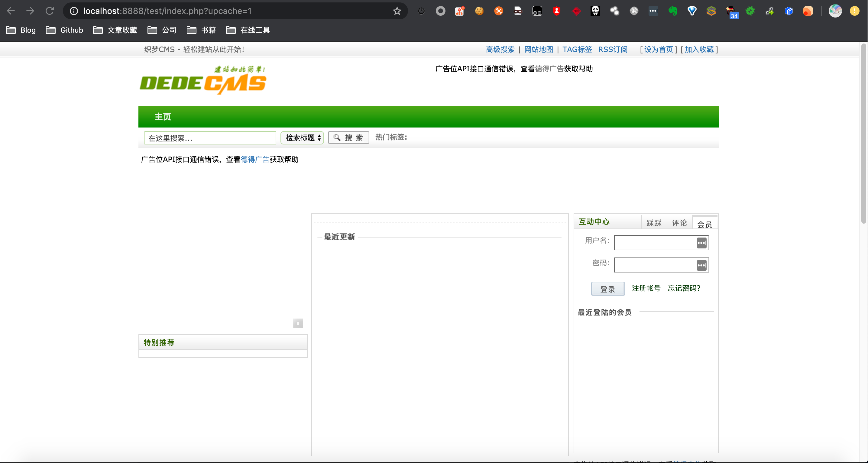868x463 pixels.
Task: Click the DedeCMS logo
Action: point(203,80)
